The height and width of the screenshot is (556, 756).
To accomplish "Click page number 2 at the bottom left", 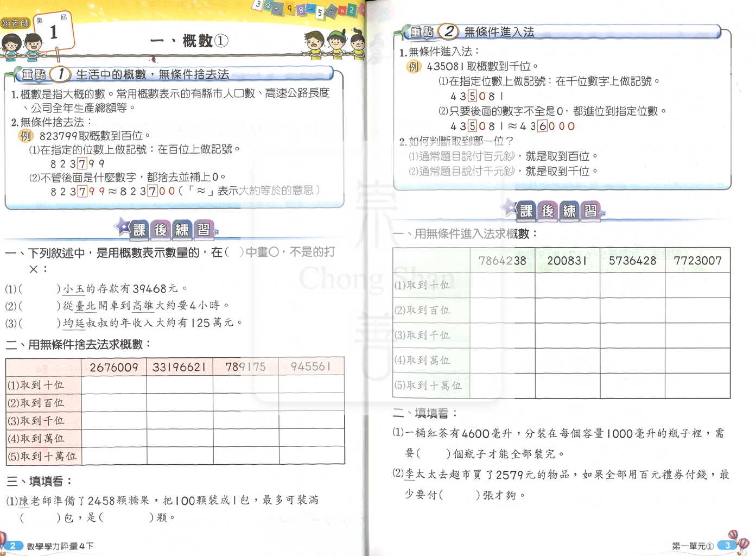I will (x=12, y=546).
